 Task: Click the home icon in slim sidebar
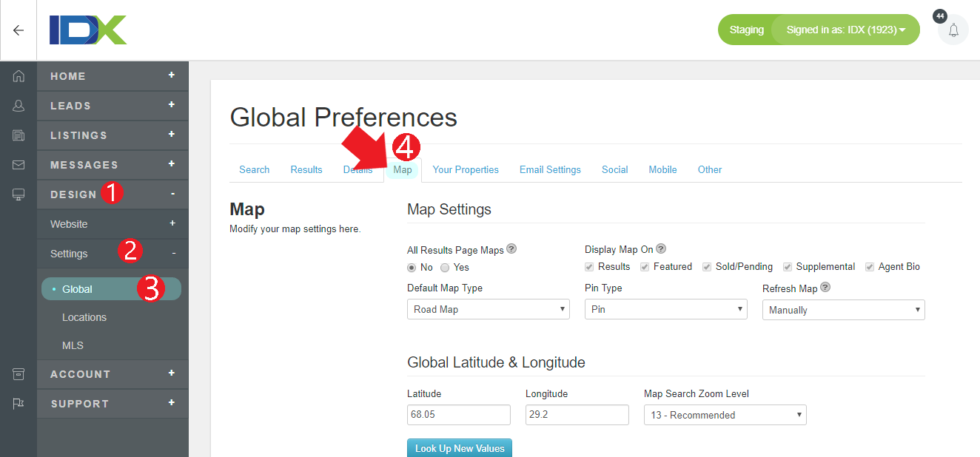[19, 75]
